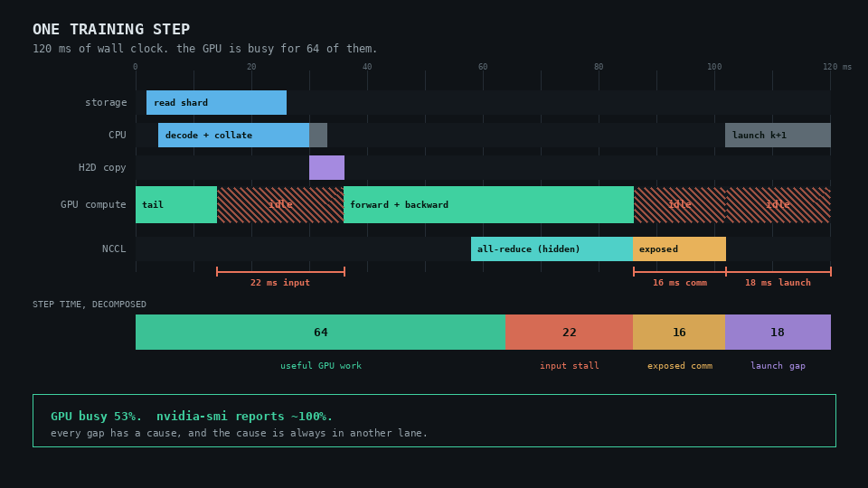
Task: Click the purple H2D copy block
Action: point(326,168)
